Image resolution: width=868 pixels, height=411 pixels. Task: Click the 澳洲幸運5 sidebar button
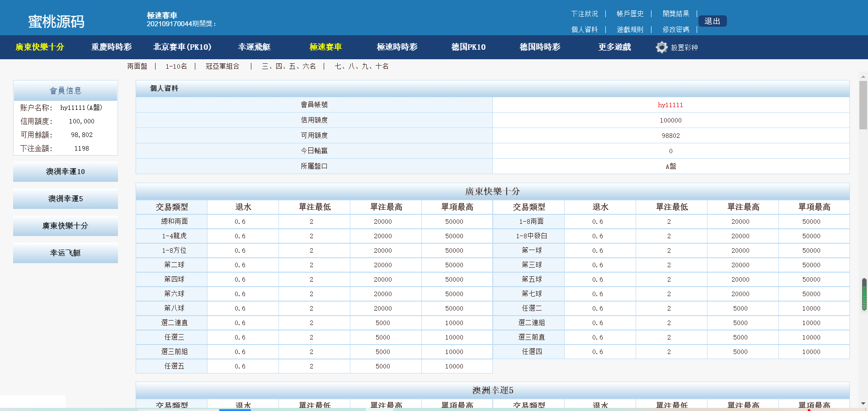pyautogui.click(x=66, y=199)
